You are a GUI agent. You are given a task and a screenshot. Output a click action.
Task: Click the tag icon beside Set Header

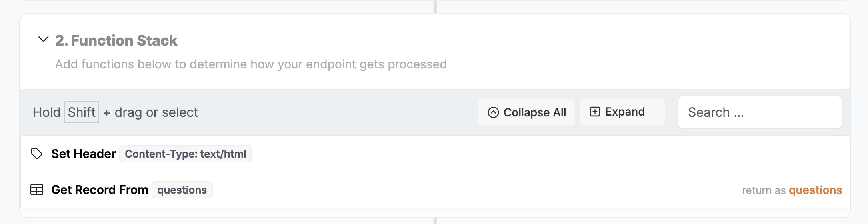pyautogui.click(x=37, y=154)
